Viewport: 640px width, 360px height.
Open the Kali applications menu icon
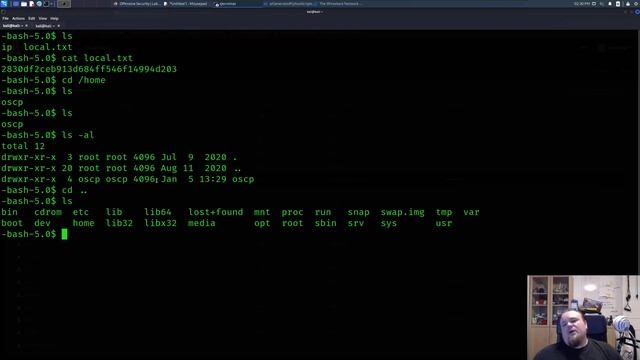(x=4, y=4)
